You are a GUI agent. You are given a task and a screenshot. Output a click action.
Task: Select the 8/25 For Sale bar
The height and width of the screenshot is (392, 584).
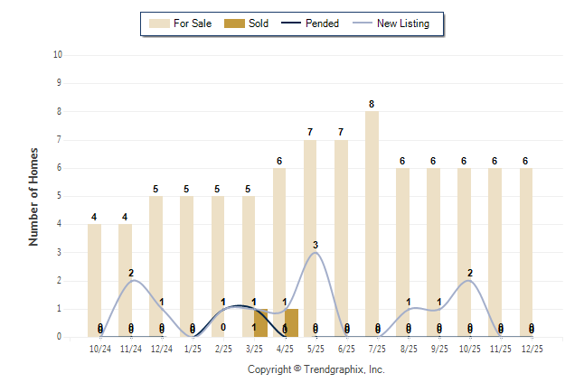[402, 253]
